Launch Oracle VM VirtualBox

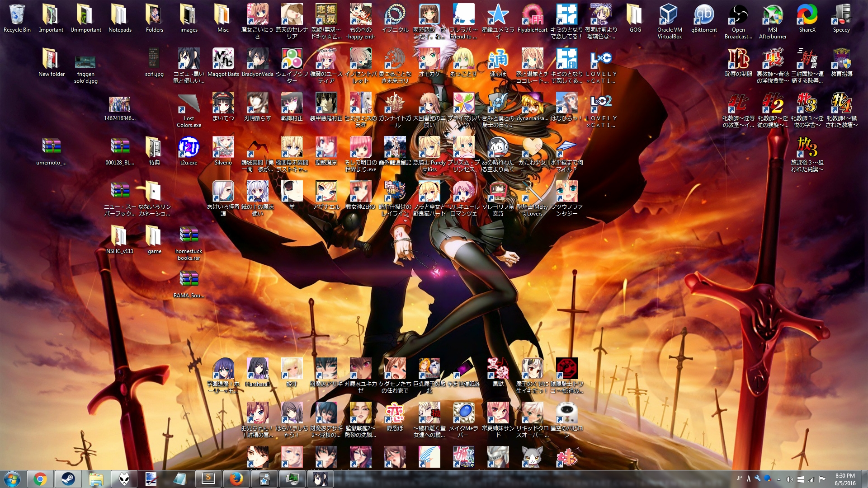point(670,21)
